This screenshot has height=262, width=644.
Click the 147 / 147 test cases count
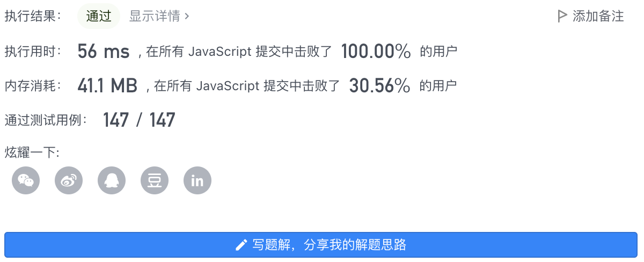pos(139,120)
